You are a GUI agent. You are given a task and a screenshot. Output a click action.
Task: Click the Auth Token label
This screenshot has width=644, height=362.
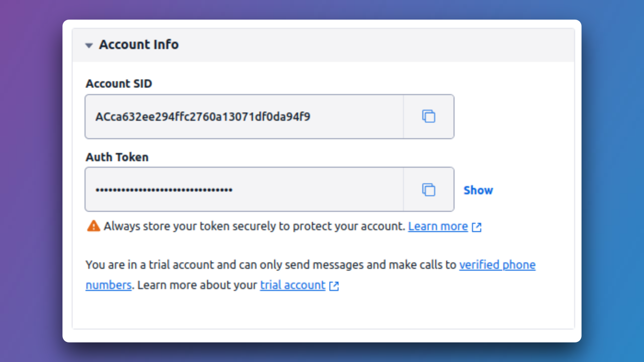(117, 157)
